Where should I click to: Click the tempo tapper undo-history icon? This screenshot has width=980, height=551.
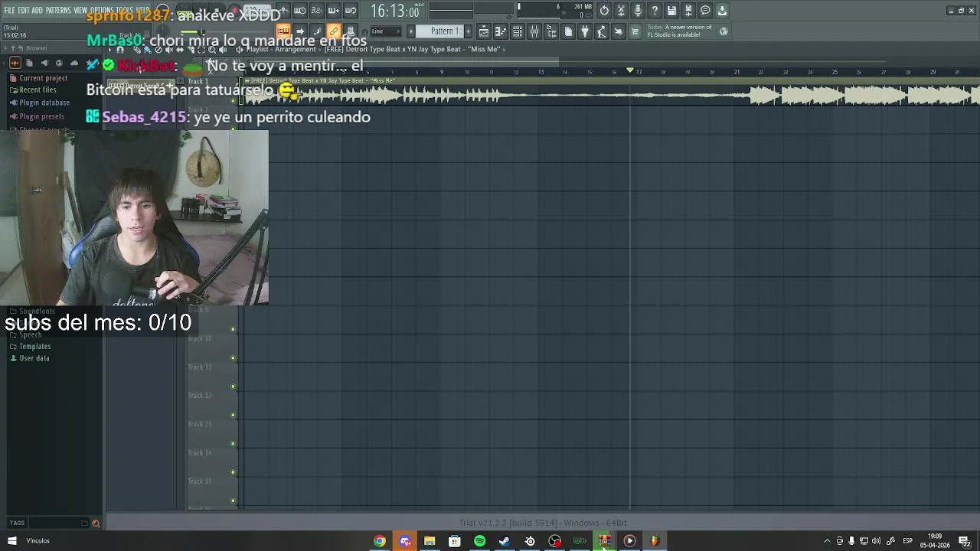[604, 11]
